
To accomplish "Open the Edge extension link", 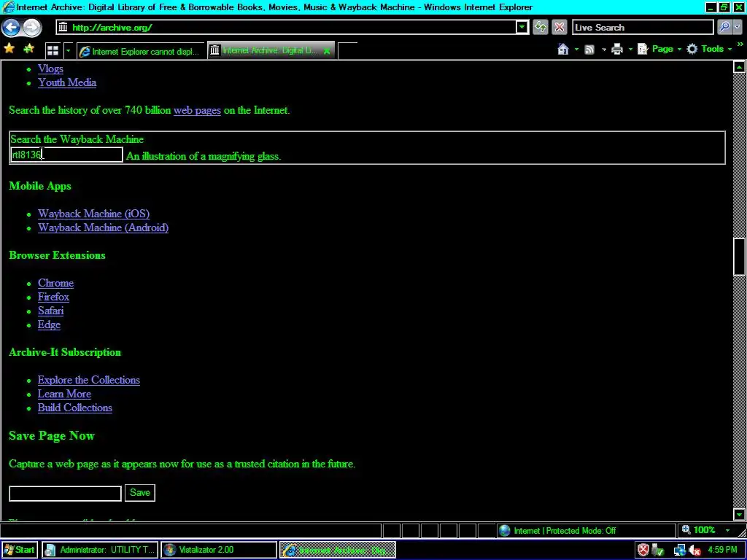I will point(49,324).
